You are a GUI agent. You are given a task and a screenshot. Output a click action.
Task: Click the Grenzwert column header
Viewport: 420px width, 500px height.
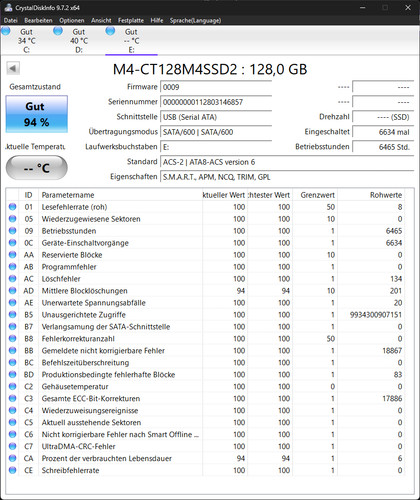tap(315, 195)
